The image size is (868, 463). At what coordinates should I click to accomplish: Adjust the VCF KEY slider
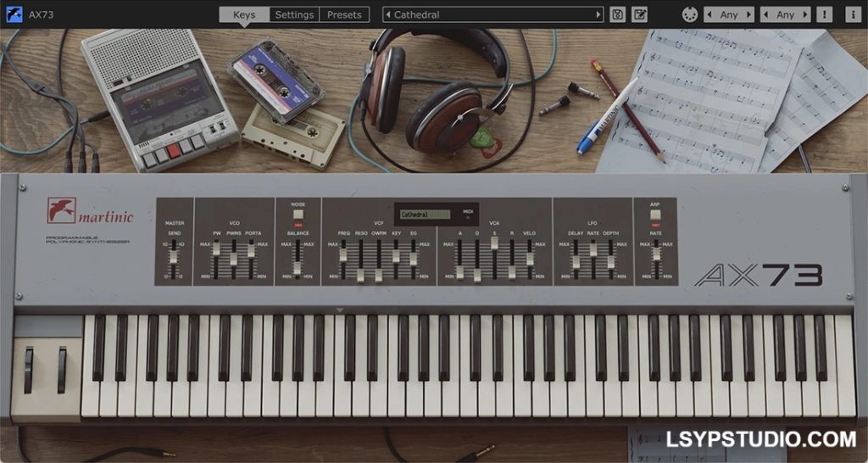coord(396,256)
